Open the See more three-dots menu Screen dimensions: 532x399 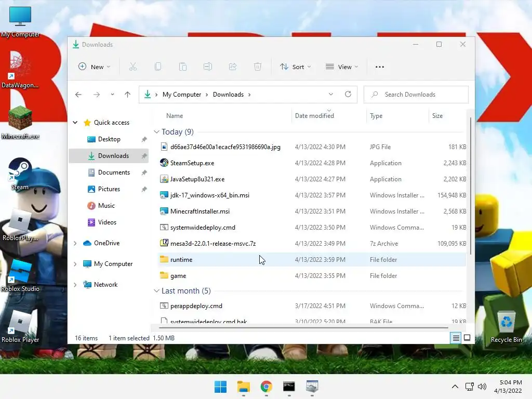tap(380, 67)
